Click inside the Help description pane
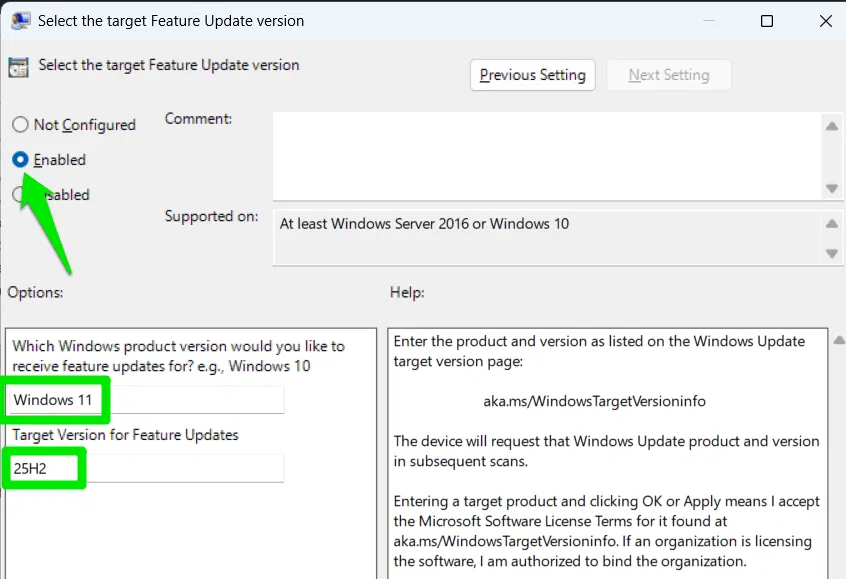The width and height of the screenshot is (846, 579). (x=607, y=480)
